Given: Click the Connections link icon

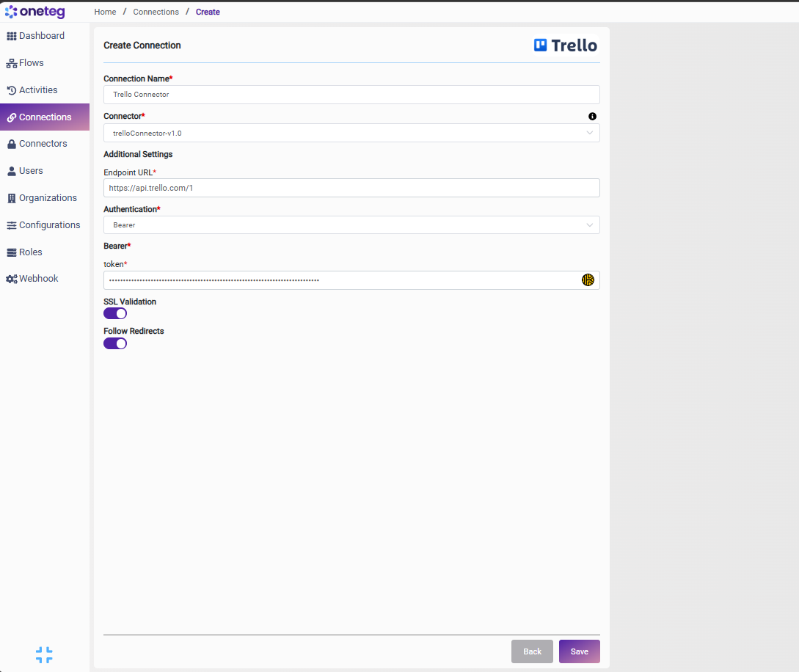Looking at the screenshot, I should (12, 117).
